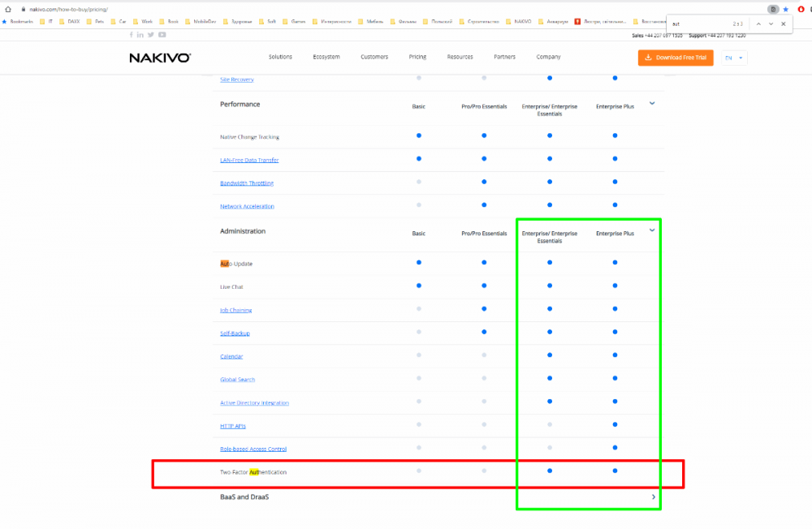812x529 pixels.
Task: Open the Role-based Access Control link
Action: tap(253, 449)
